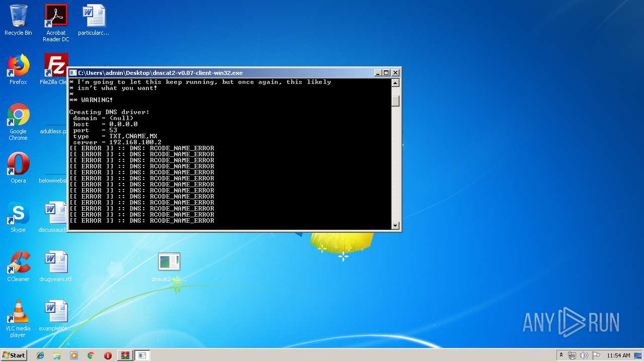This screenshot has width=644, height=362.
Task: Open Windows Explorer folder taskbar icon
Action: 57,355
